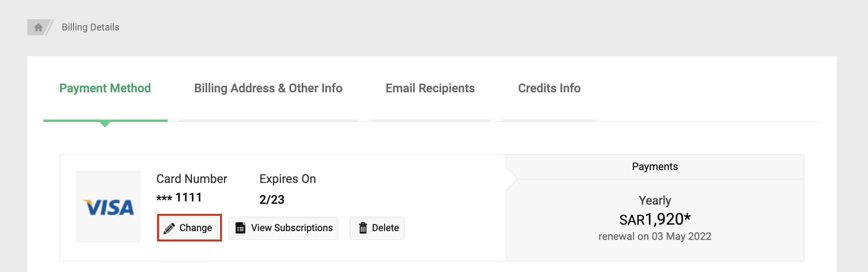Click the SAR1,920 yearly amount
The width and height of the screenshot is (868, 272).
click(x=655, y=219)
